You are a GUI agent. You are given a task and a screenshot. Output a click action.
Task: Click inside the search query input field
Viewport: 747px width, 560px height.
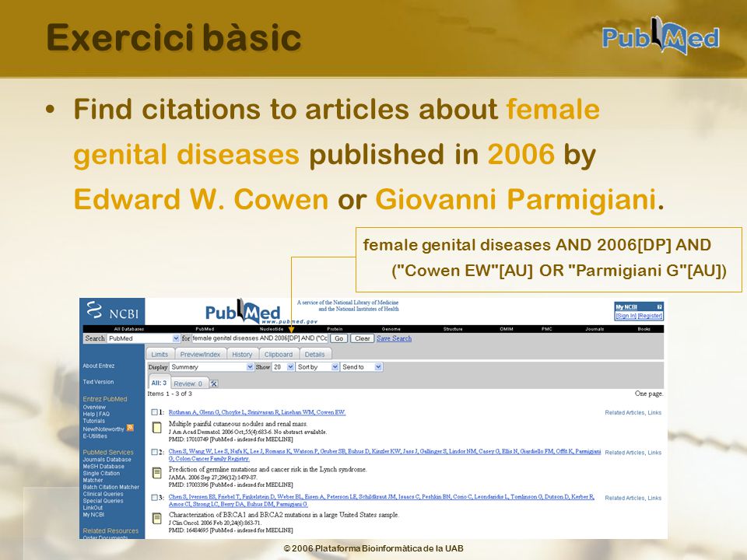[x=260, y=338]
